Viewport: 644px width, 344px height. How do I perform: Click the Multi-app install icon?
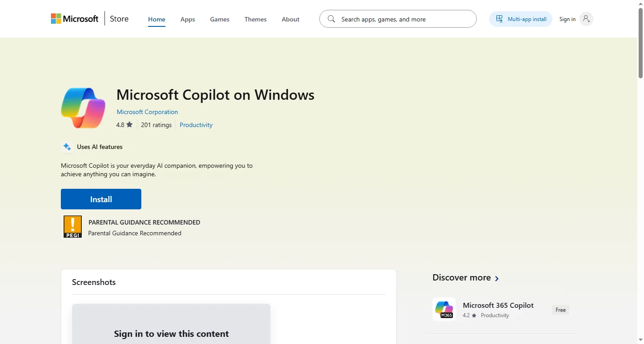pyautogui.click(x=500, y=19)
